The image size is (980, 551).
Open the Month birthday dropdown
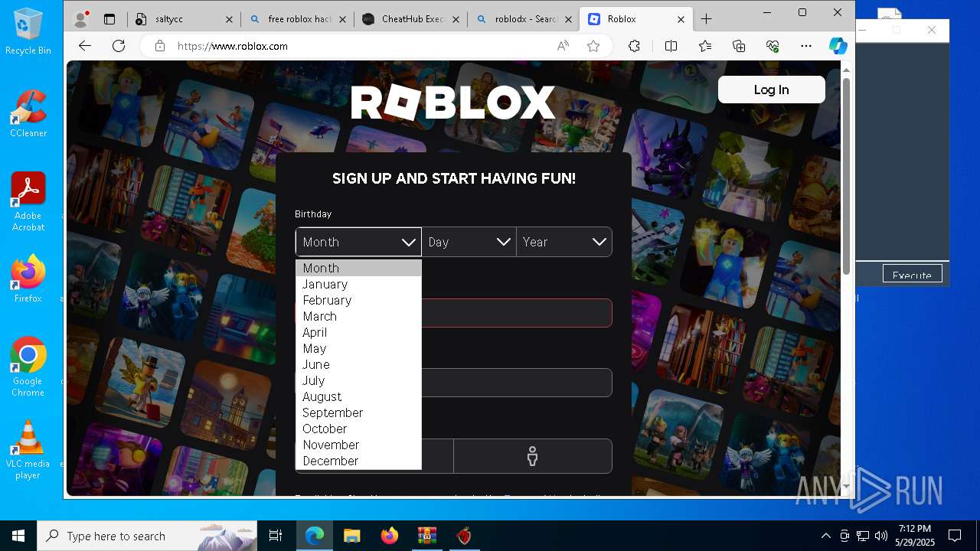click(358, 242)
